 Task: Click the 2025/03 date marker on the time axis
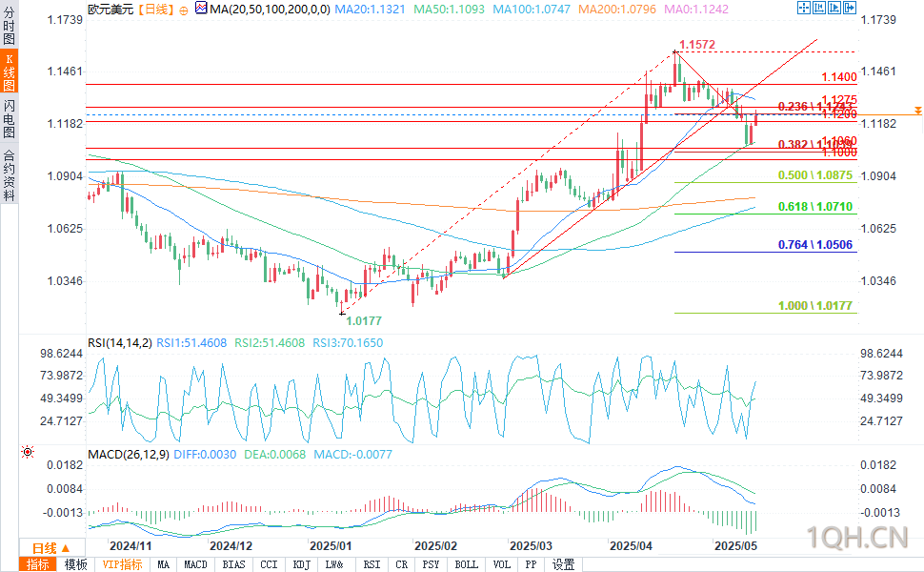click(531, 546)
